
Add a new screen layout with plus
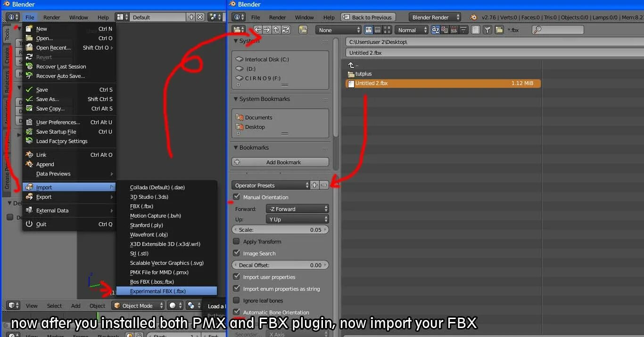[x=191, y=17]
